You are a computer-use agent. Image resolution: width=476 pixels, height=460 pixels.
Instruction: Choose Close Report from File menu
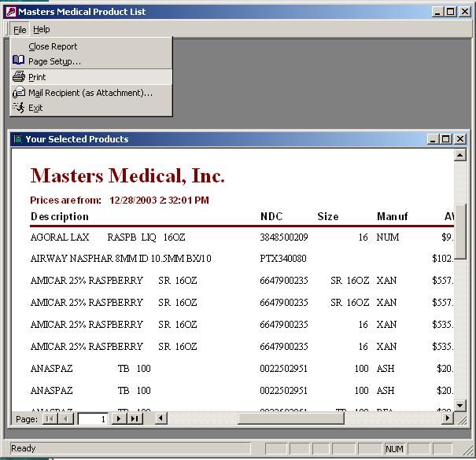click(91, 46)
